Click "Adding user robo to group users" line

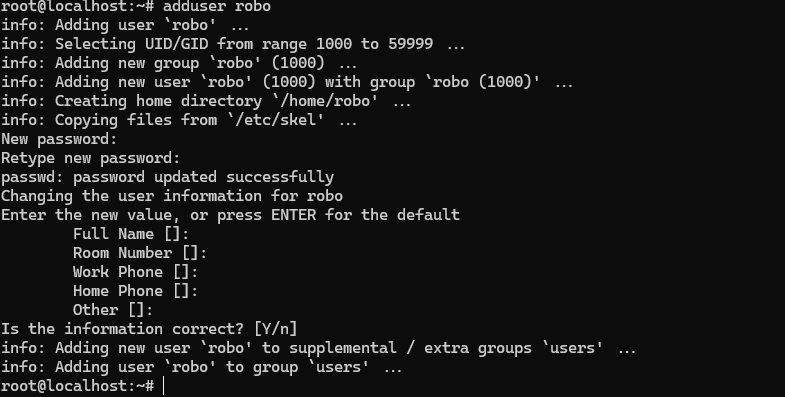tap(202, 367)
